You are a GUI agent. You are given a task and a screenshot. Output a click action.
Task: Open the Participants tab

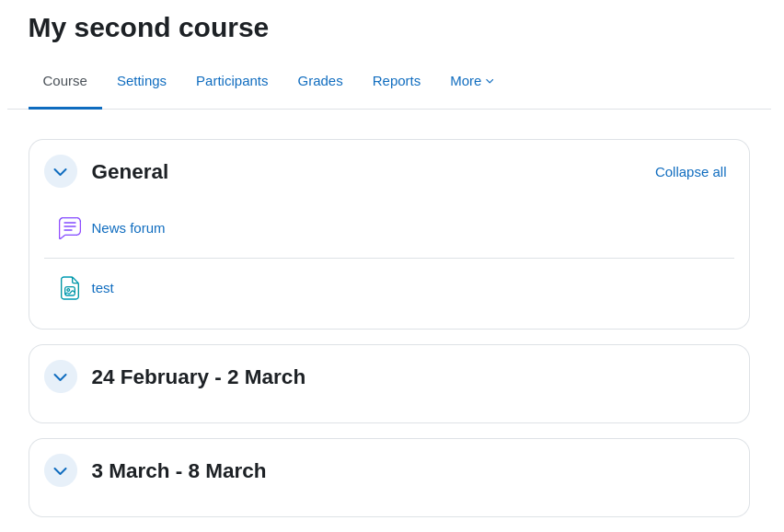(232, 81)
